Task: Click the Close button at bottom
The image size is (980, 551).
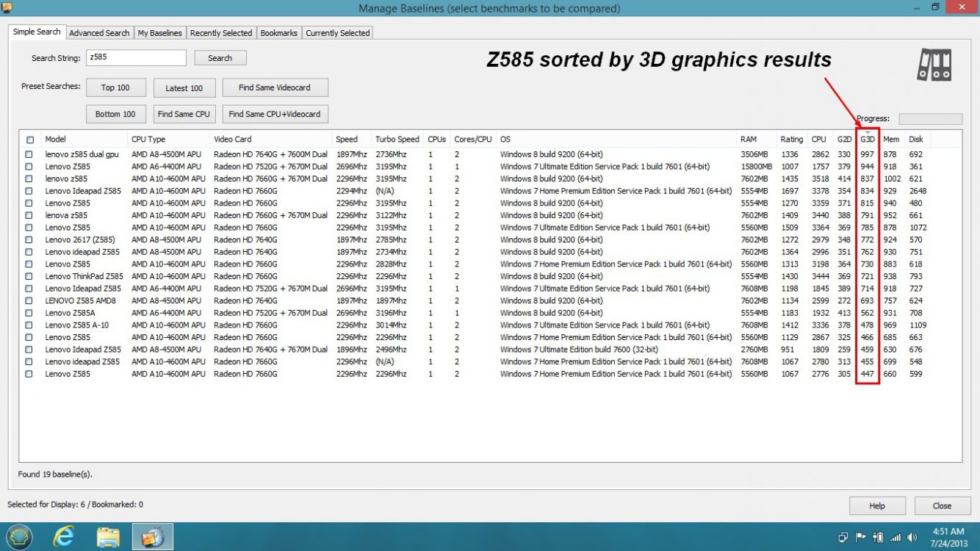Action: point(942,505)
